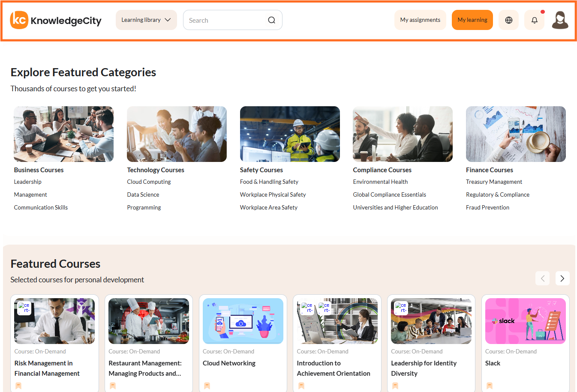This screenshot has height=392, width=577.
Task: Open the Restaurant Management course thumbnail
Action: click(149, 321)
